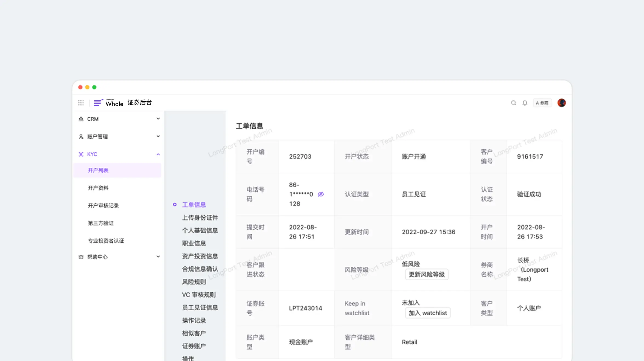
Task: Click the KYC scan icon
Action: (x=81, y=154)
